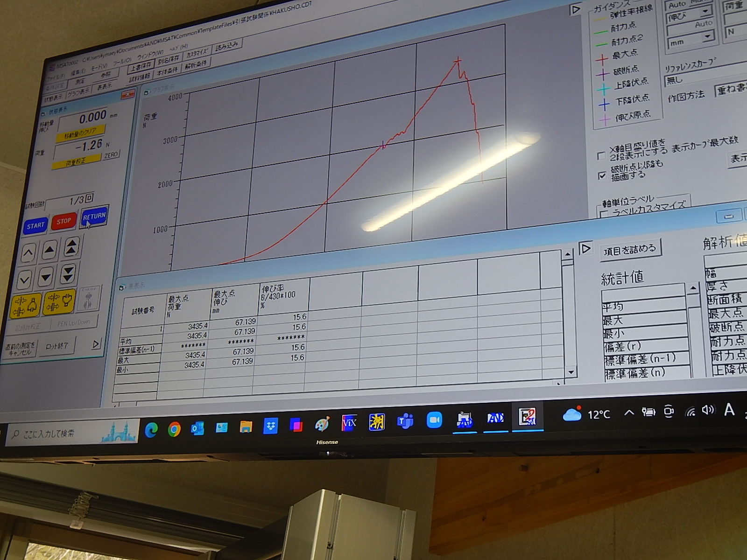Click the 本体条件 toolbar button
This screenshot has height=560, width=747.
tap(167, 71)
